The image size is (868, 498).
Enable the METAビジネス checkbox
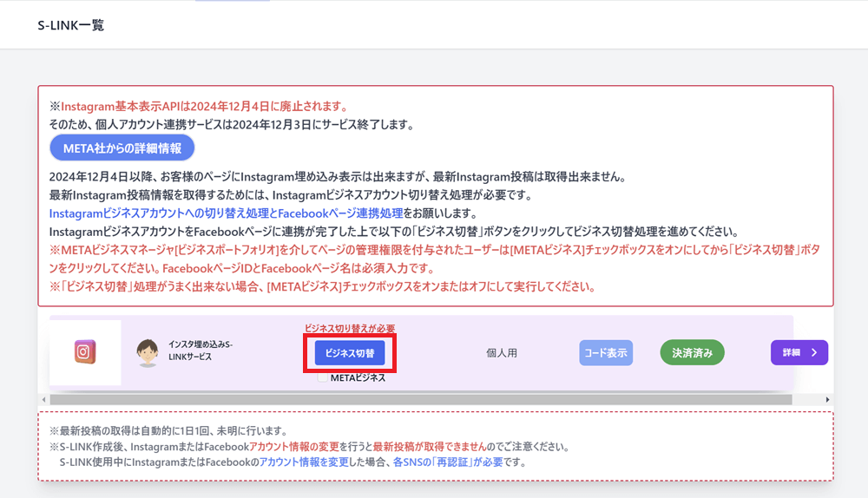point(323,378)
